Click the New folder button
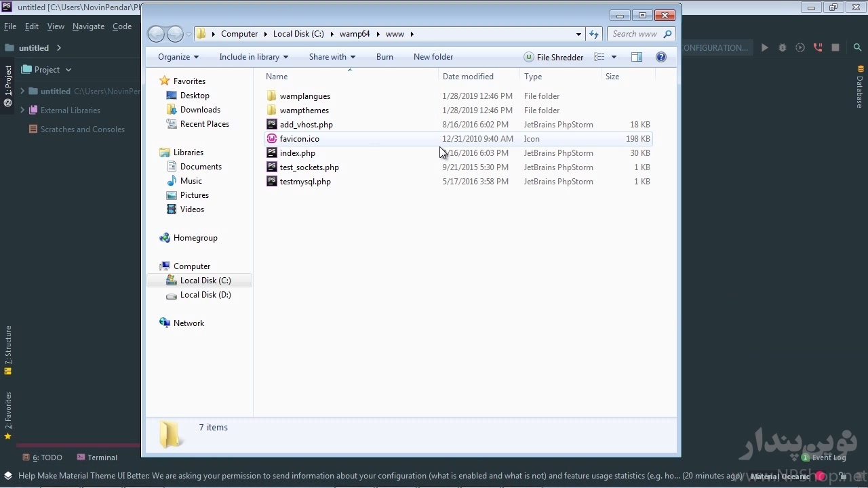This screenshot has height=488, width=868. [433, 57]
